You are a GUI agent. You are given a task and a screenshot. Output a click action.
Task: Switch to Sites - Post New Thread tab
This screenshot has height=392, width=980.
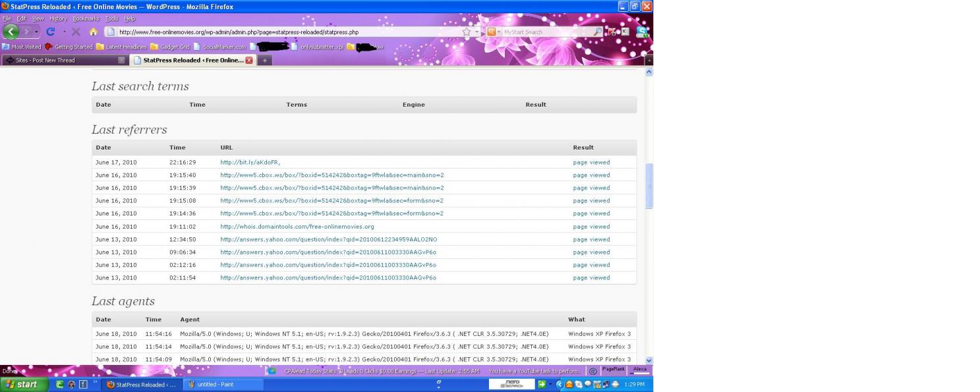(59, 60)
